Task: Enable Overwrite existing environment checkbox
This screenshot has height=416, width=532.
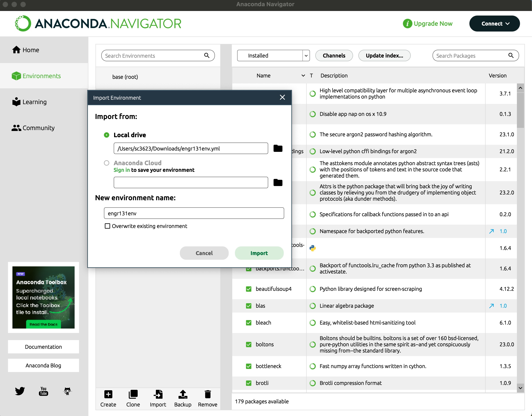Action: pos(107,226)
